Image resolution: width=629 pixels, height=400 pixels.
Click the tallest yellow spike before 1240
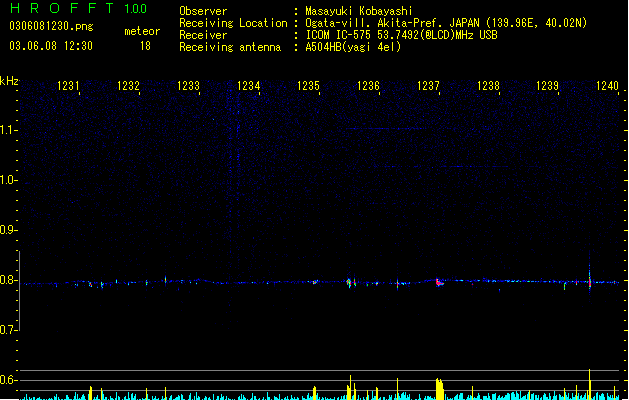click(x=589, y=384)
